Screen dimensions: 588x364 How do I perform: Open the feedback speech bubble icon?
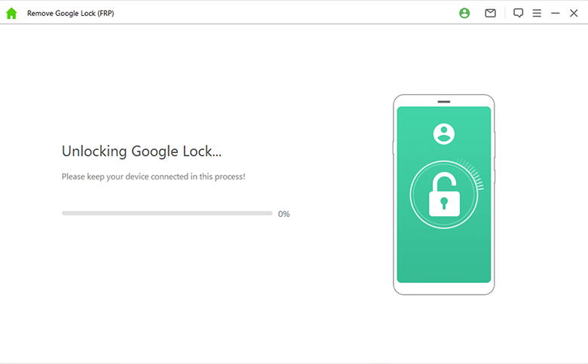pyautogui.click(x=518, y=14)
